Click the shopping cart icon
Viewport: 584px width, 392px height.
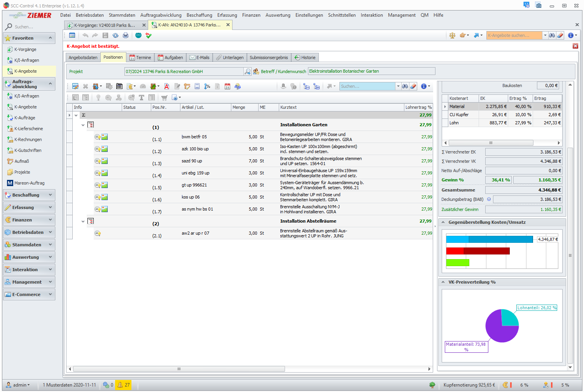click(x=164, y=98)
